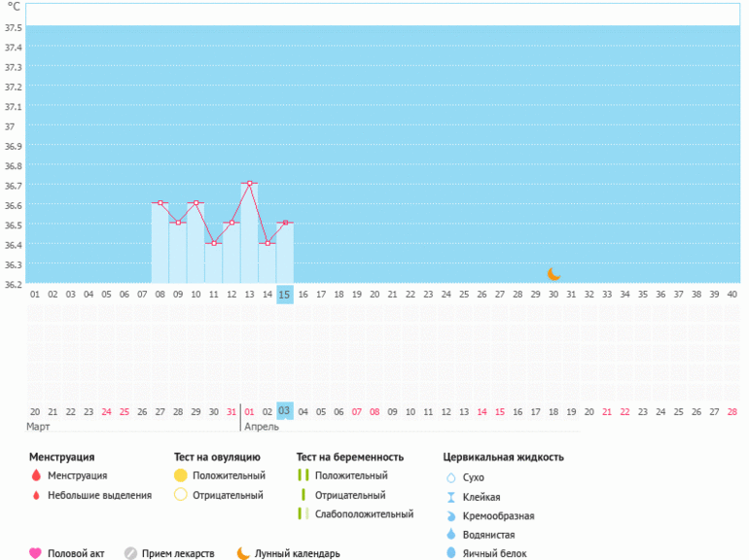Viewport: 749px width, 560px height.
Task: Click the crescent moon icon on chart
Action: click(x=553, y=274)
